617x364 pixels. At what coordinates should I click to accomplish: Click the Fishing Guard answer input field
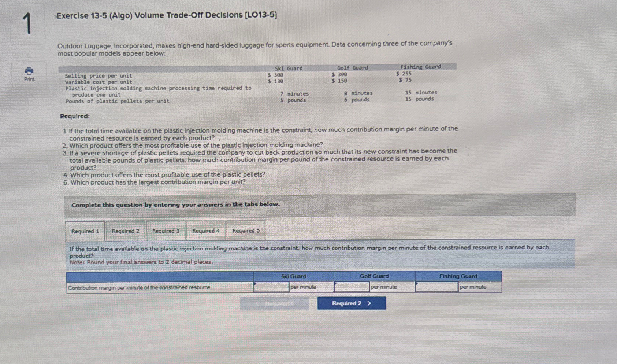click(437, 287)
